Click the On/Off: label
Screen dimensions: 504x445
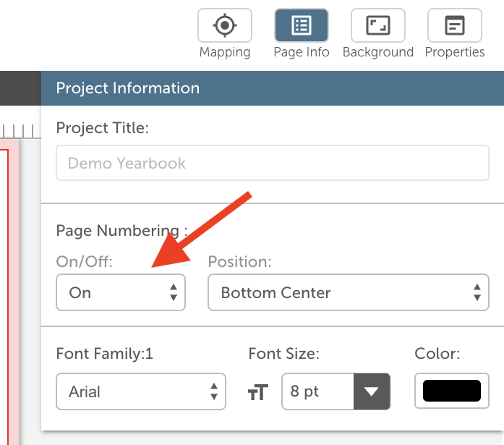(84, 262)
